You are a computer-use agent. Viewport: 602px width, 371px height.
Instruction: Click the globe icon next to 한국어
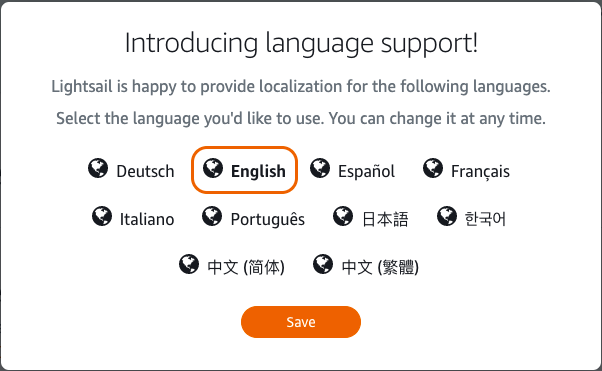pos(447,216)
